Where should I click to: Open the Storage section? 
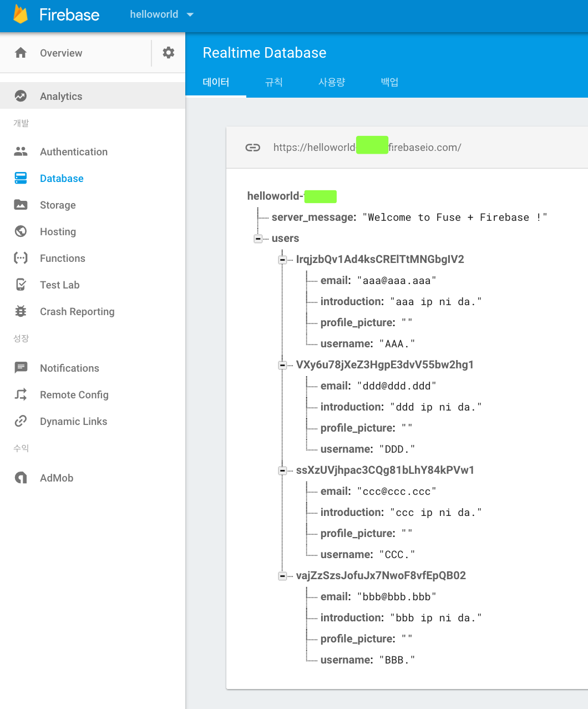(x=58, y=205)
